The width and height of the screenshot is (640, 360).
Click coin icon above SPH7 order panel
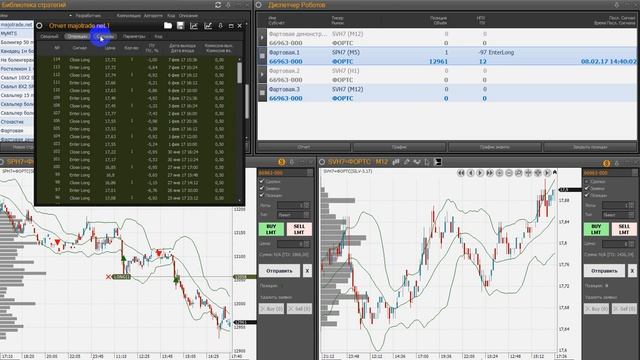tap(281, 162)
